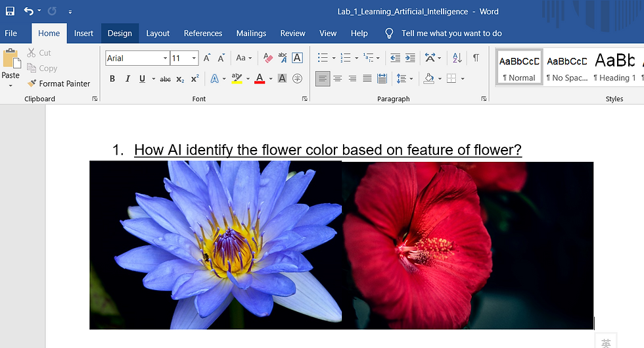
Task: Open Line and Paragraph Spacing menu
Action: pyautogui.click(x=405, y=78)
